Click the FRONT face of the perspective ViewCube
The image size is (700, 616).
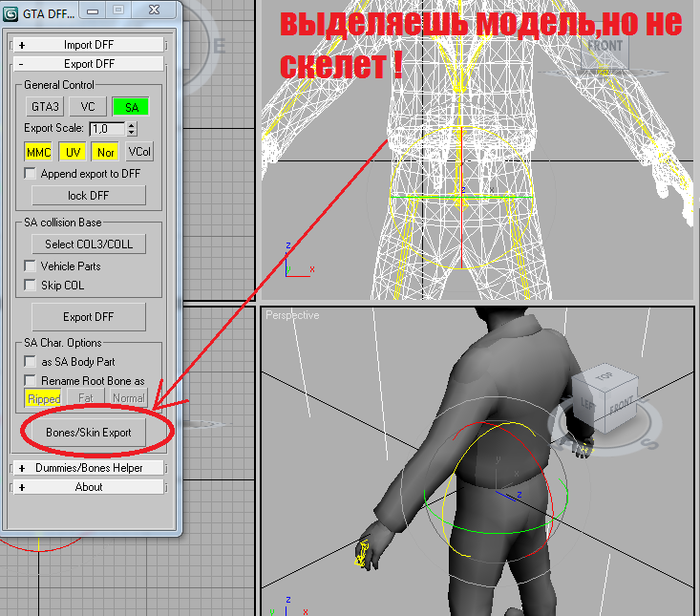pos(622,404)
